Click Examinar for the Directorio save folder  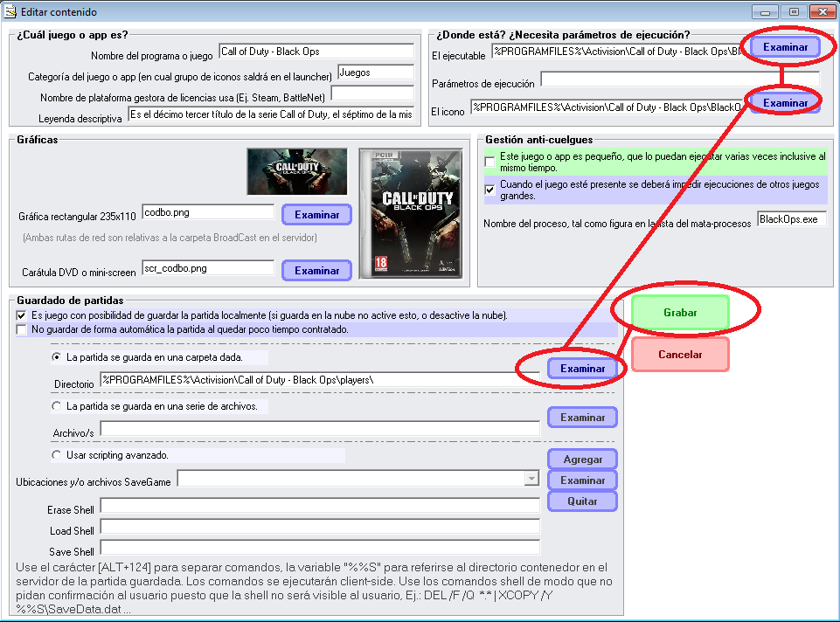(582, 369)
